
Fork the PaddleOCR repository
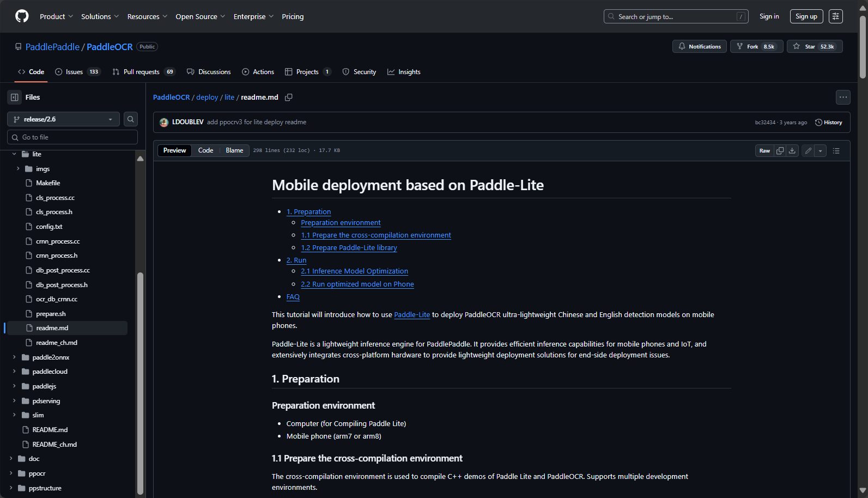(756, 47)
